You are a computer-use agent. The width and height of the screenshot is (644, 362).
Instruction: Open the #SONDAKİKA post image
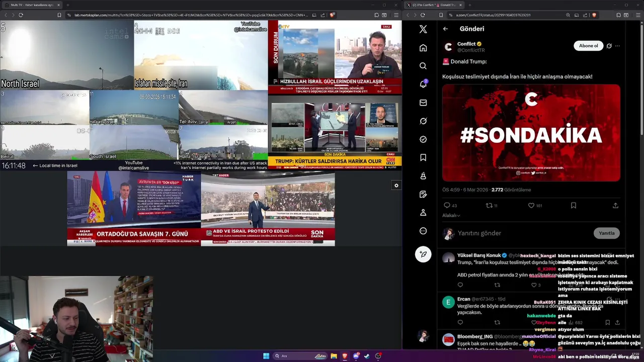531,133
